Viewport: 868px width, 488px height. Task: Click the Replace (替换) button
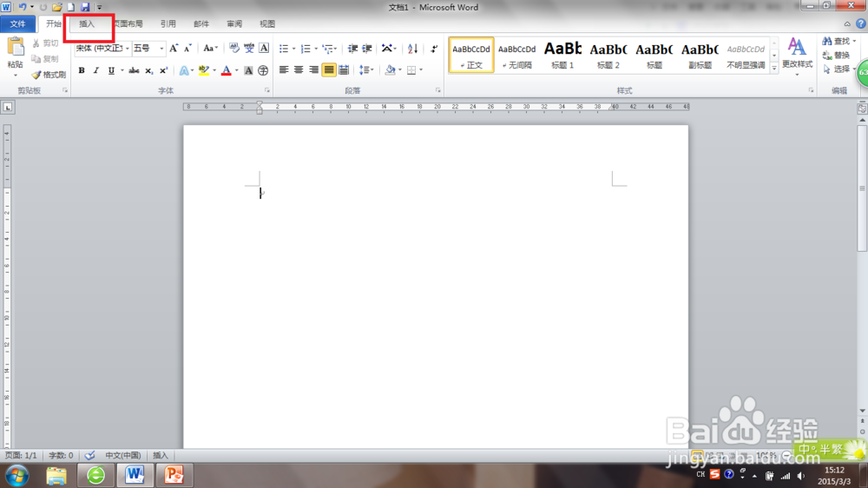(837, 56)
